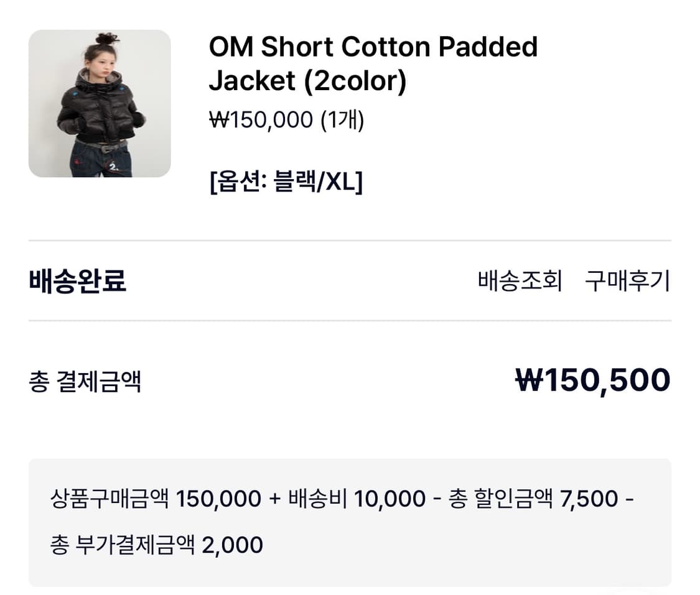Image resolution: width=700 pixels, height=595 pixels.
Task: Select the (1개) quantity text
Action: coord(342,119)
